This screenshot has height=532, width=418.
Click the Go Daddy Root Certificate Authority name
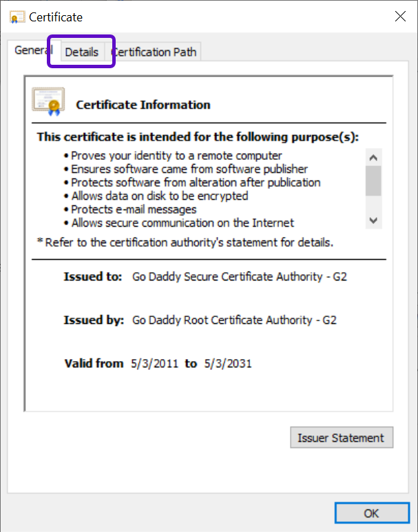click(234, 320)
